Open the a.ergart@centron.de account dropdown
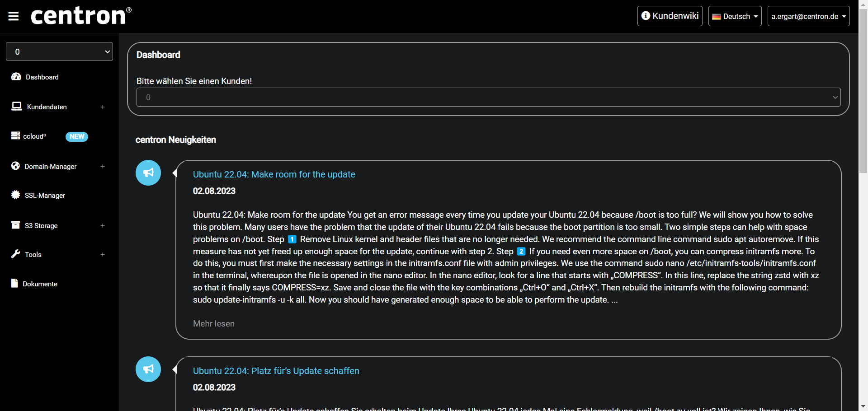Viewport: 868px width, 411px height. [x=809, y=16]
